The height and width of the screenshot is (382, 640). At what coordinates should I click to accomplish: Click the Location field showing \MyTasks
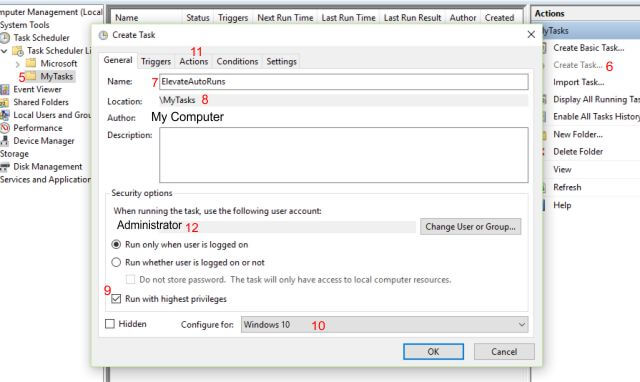coord(344,100)
